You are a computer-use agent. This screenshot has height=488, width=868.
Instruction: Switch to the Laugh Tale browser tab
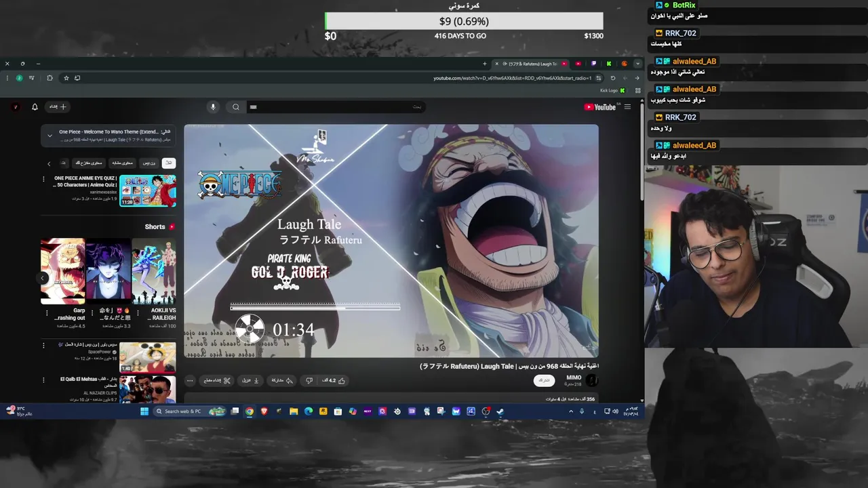(x=531, y=64)
